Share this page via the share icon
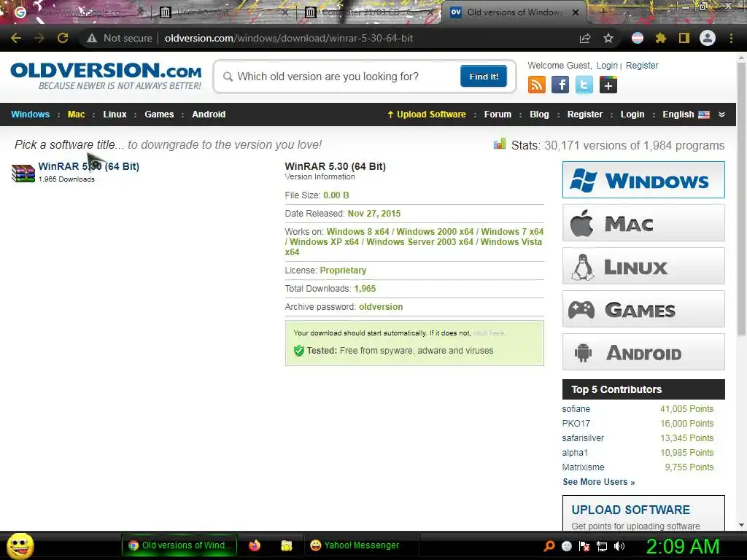The width and height of the screenshot is (747, 560). coord(585,38)
